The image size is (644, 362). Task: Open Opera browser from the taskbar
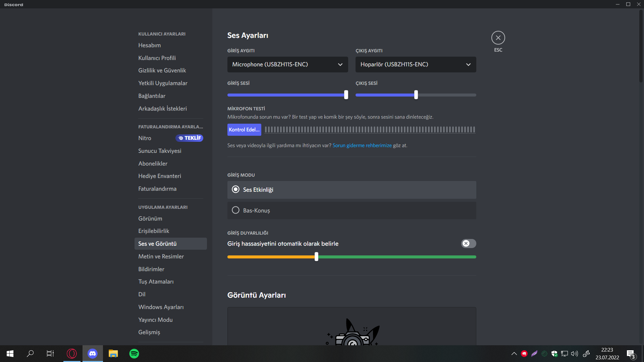tap(72, 354)
